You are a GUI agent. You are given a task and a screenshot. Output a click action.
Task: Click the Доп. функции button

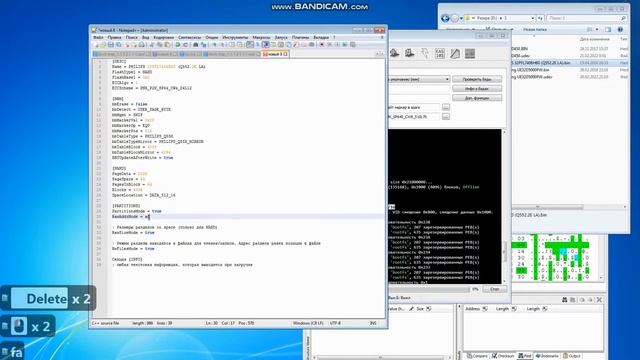pos(477,98)
